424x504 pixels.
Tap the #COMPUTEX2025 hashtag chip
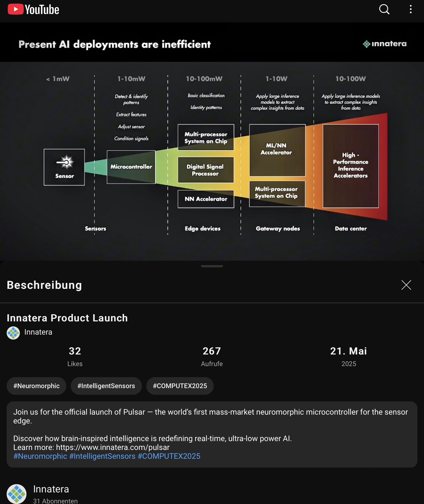[x=180, y=386]
